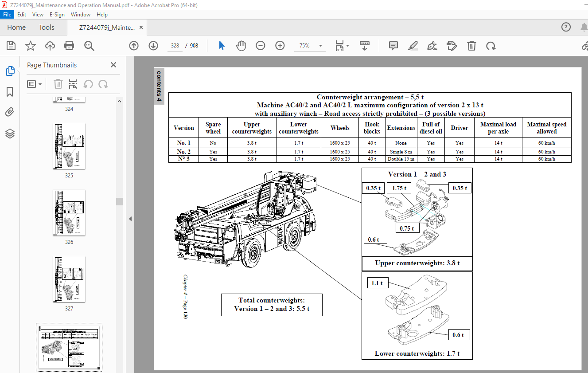Open the Help question mark icon
This screenshot has height=373, width=588.
(566, 27)
